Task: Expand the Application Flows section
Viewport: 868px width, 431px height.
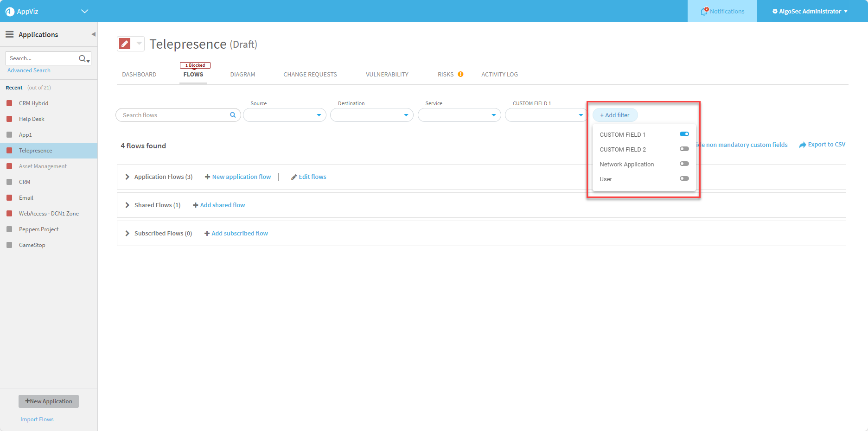Action: pos(128,177)
